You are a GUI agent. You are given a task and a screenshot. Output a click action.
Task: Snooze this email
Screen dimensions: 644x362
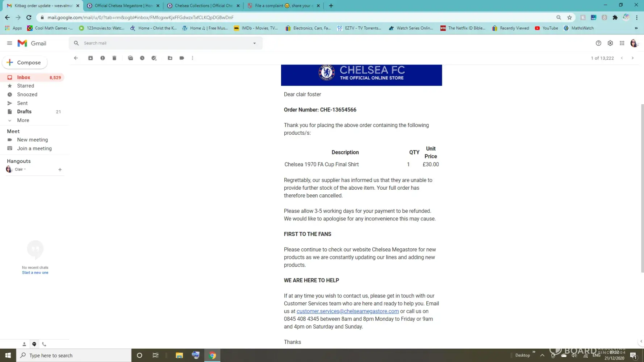tap(142, 58)
